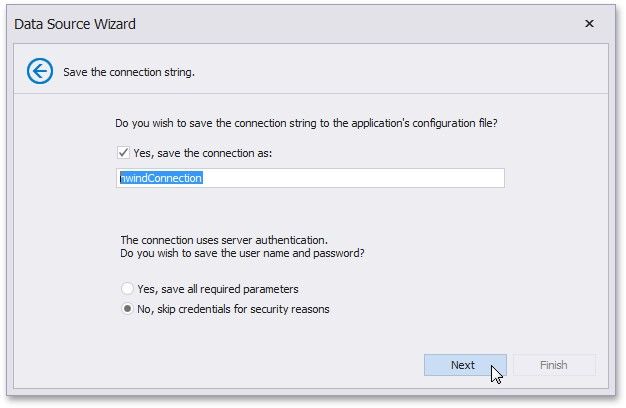Close the Data Source Wizard dialog
The height and width of the screenshot is (408, 626).
pos(589,23)
